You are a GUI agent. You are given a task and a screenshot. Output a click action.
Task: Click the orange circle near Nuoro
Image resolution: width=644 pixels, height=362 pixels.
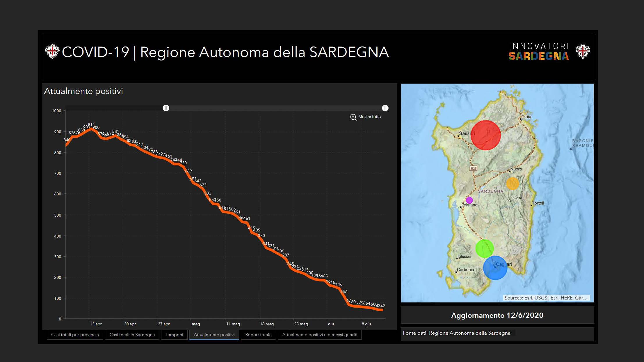[513, 183]
